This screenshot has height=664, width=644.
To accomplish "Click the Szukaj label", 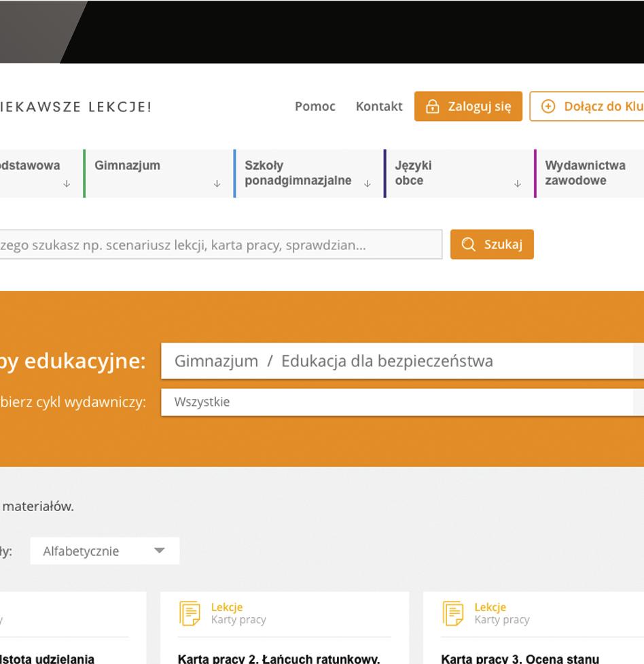I will point(503,245).
